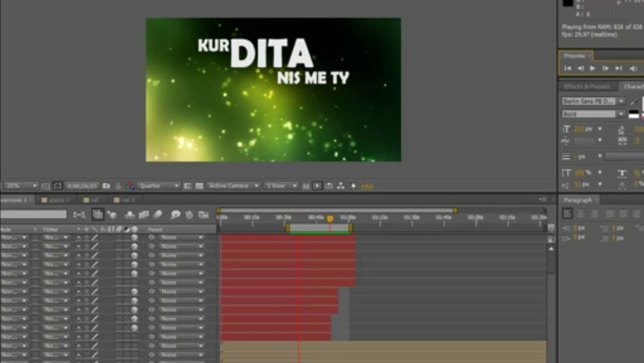Switch to the 'ref' timeline tab
The height and width of the screenshot is (363, 644).
[94, 200]
